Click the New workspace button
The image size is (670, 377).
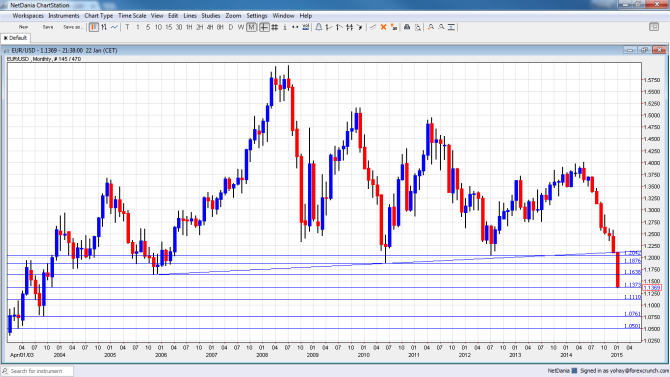tap(24, 27)
